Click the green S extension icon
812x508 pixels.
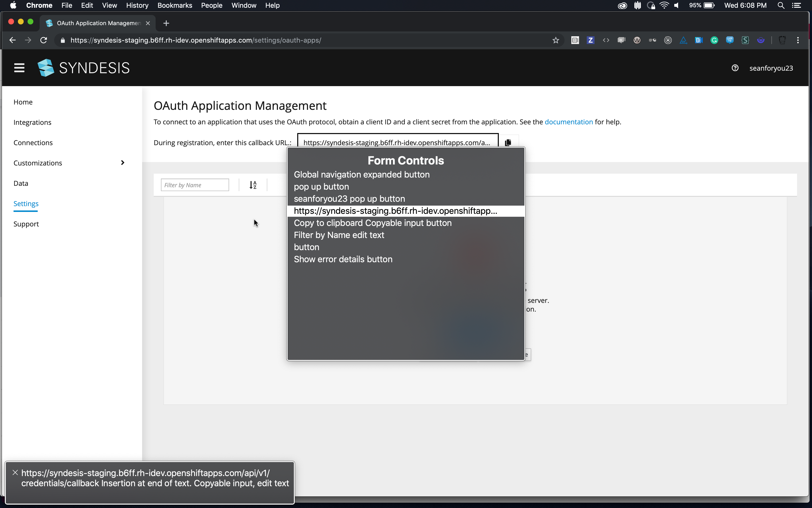click(745, 40)
